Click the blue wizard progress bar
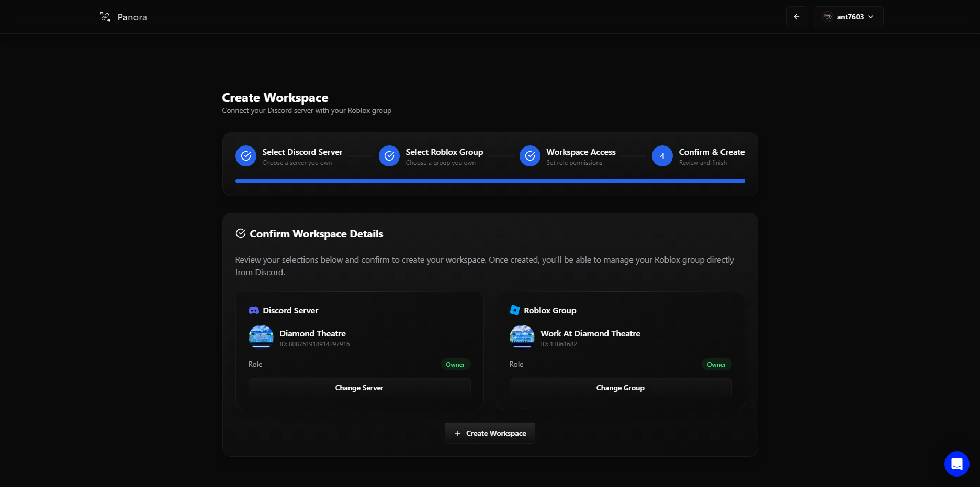Image resolution: width=980 pixels, height=487 pixels. pos(490,181)
